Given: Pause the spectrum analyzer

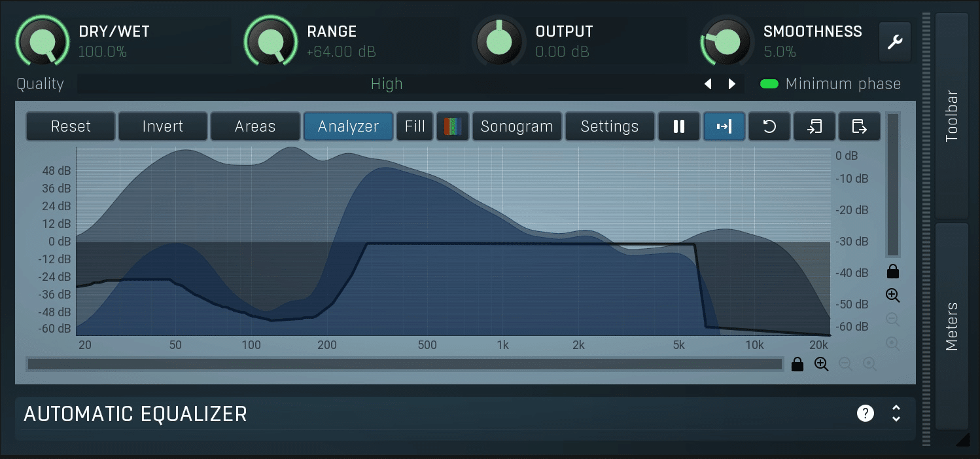Looking at the screenshot, I should click(679, 126).
